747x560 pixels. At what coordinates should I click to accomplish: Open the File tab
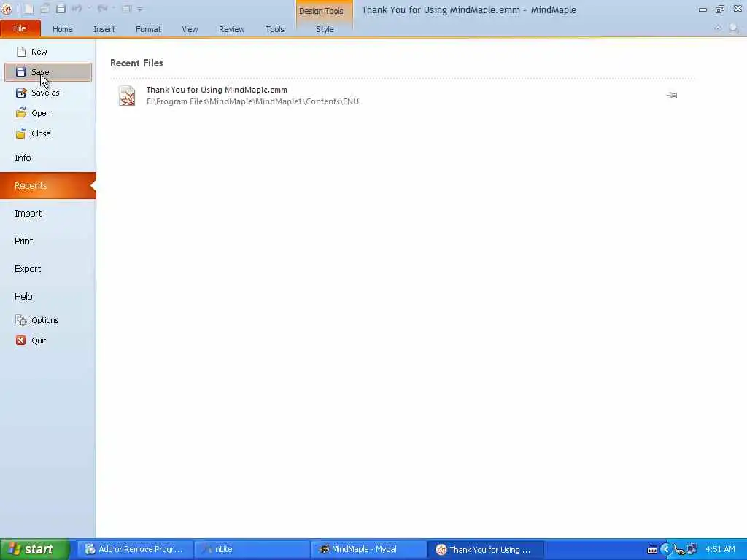point(20,28)
